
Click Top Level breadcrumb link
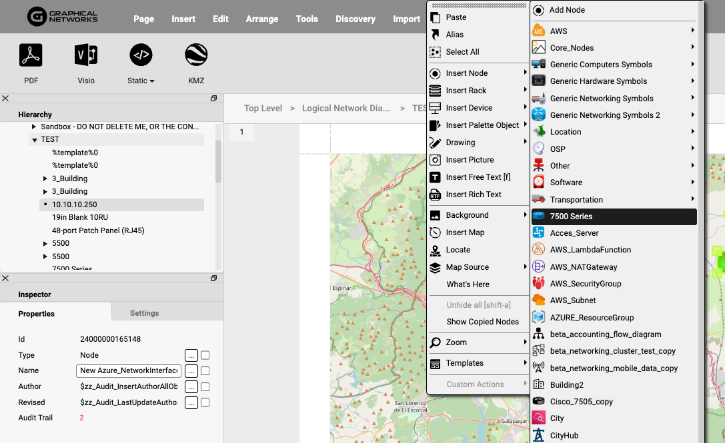[265, 107]
